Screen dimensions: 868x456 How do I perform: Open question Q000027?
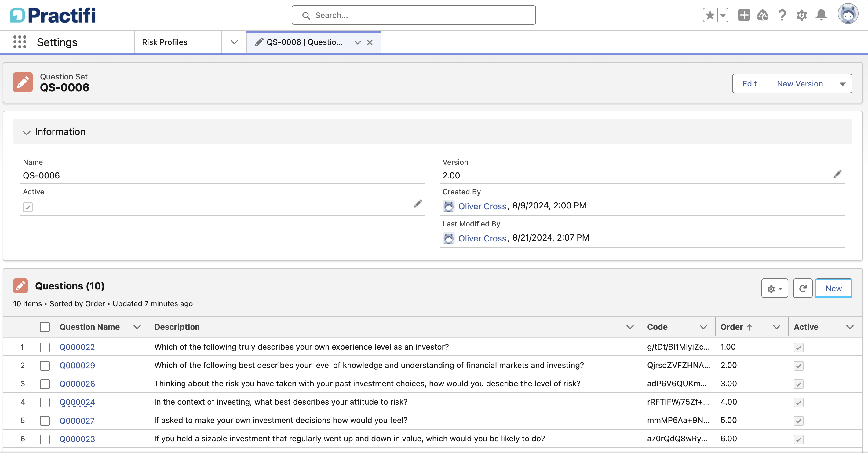click(77, 421)
